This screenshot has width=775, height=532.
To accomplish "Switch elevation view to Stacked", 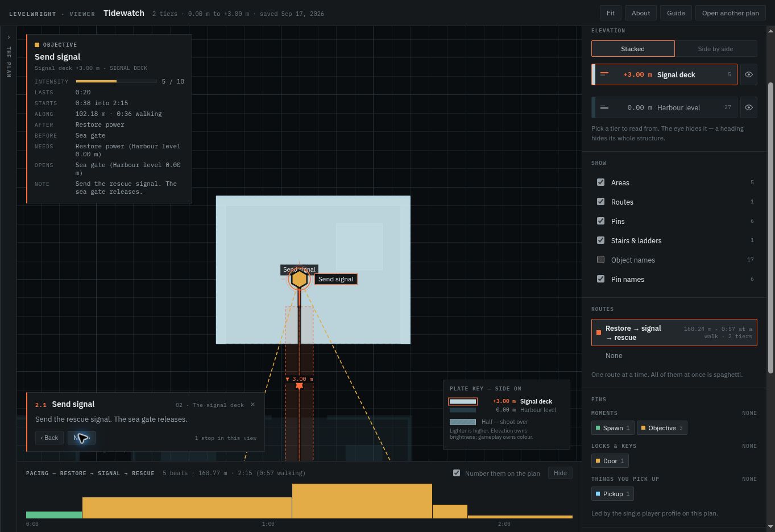I will [633, 49].
